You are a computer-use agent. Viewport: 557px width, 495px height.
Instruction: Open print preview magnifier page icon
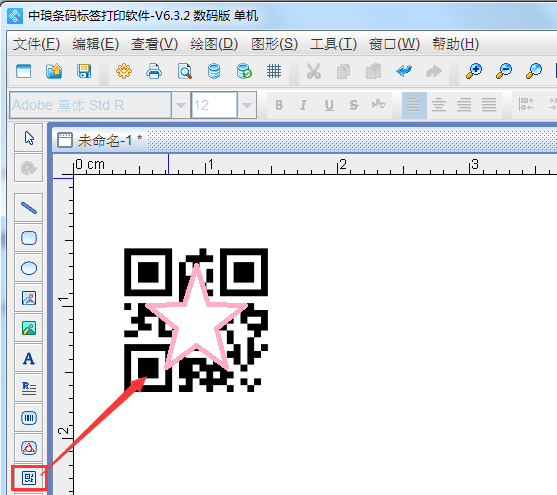pyautogui.click(x=184, y=71)
